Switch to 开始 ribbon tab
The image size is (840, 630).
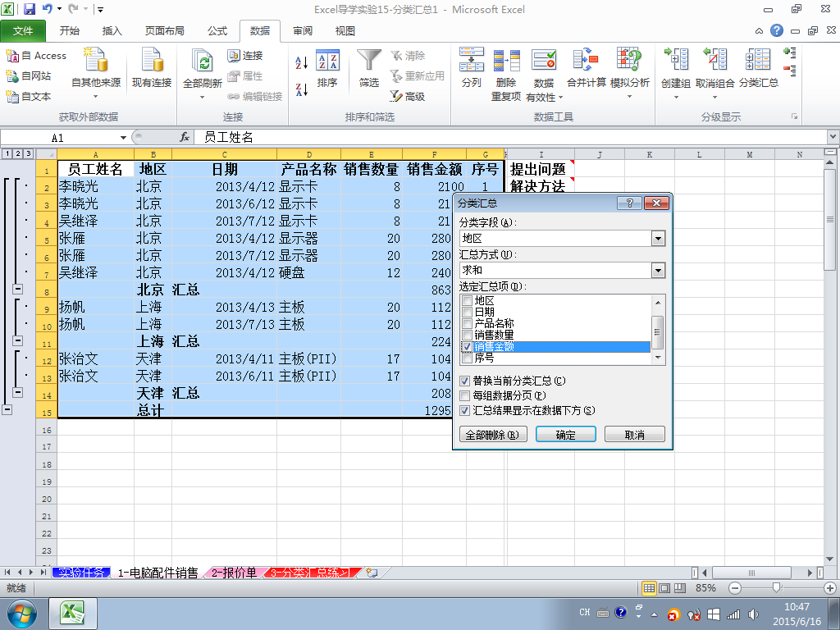point(70,31)
